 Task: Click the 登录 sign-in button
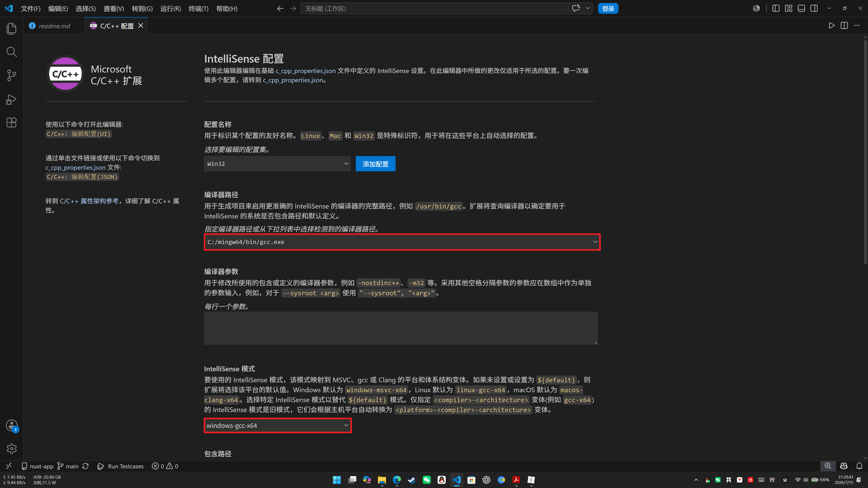coord(608,8)
